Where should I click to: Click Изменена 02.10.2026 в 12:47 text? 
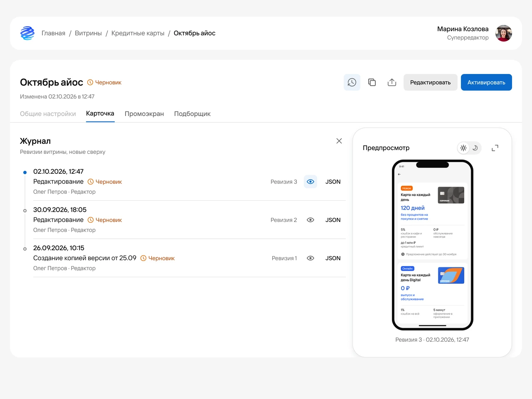[57, 96]
